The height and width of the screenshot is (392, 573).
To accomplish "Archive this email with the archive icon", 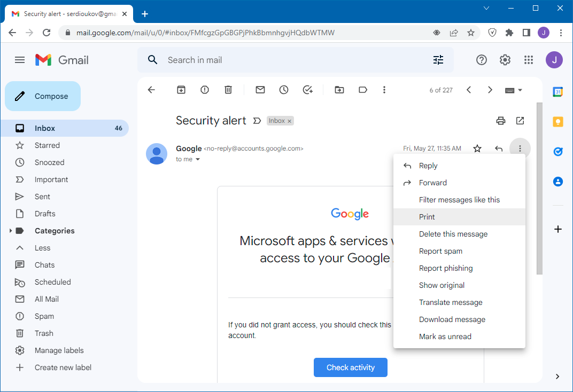I will pyautogui.click(x=181, y=90).
